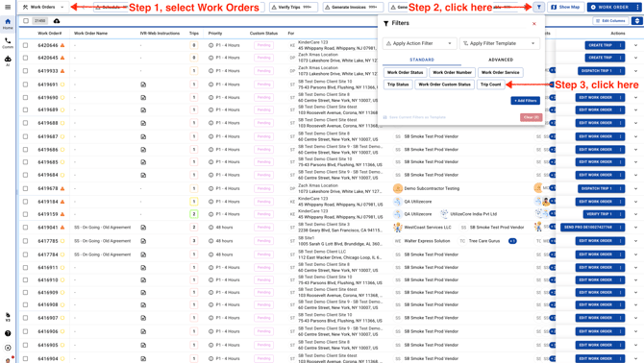The width and height of the screenshot is (644, 363).
Task: Click the Demo Subcontractor Testing avatar
Action: (x=398, y=188)
